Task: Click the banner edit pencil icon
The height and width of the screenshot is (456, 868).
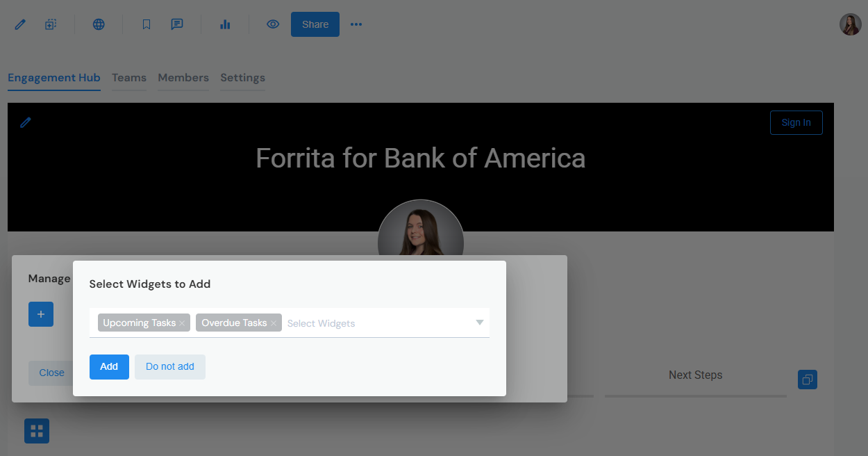Action: 26,122
